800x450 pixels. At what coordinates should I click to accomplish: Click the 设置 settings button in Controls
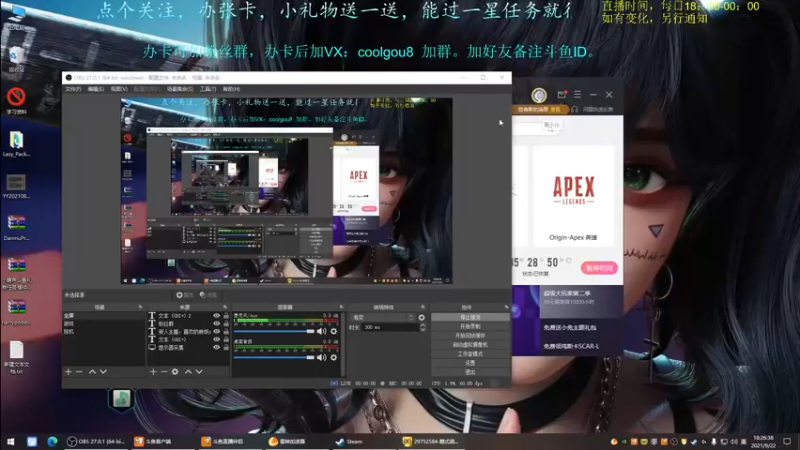pos(470,363)
